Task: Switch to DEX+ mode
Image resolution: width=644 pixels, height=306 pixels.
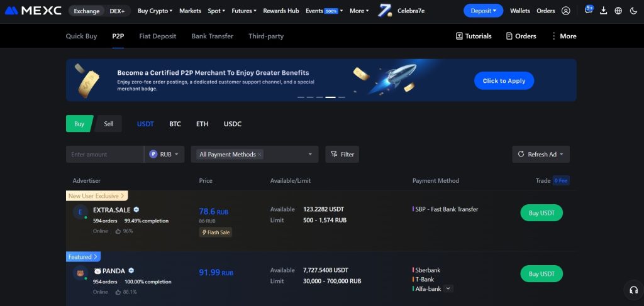Action: 118,11
